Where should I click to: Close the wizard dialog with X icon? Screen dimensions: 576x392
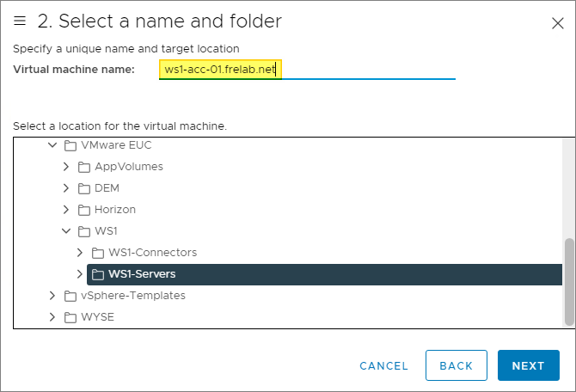pos(557,23)
